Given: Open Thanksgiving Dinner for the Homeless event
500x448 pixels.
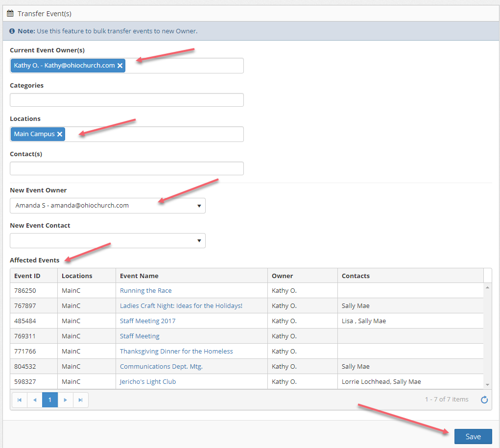Looking at the screenshot, I should click(176, 351).
